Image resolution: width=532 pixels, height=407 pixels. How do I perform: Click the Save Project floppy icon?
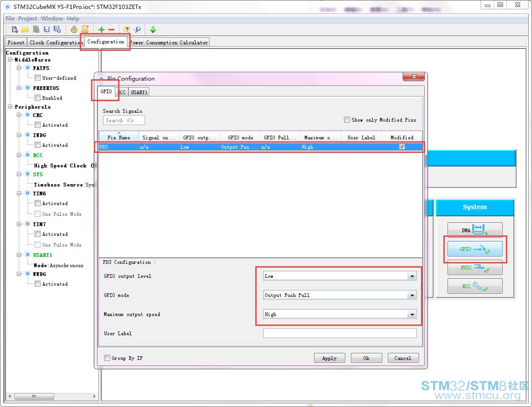click(47, 29)
